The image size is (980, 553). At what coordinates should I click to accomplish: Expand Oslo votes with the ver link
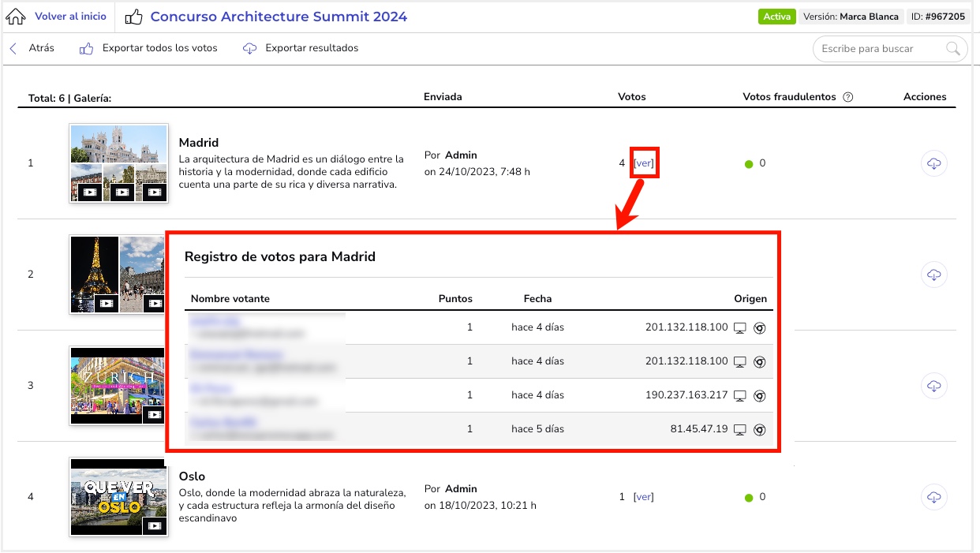pyautogui.click(x=644, y=497)
